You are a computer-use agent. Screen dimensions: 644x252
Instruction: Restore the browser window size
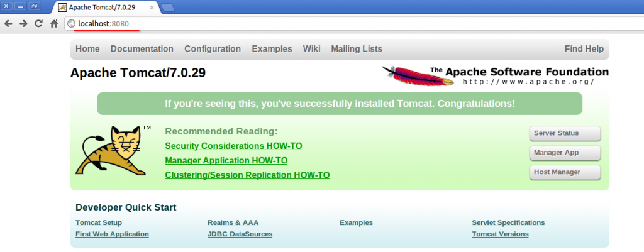pos(35,6)
